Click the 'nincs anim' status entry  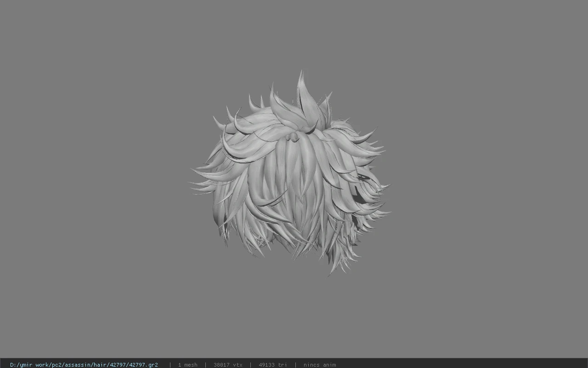pos(320,365)
